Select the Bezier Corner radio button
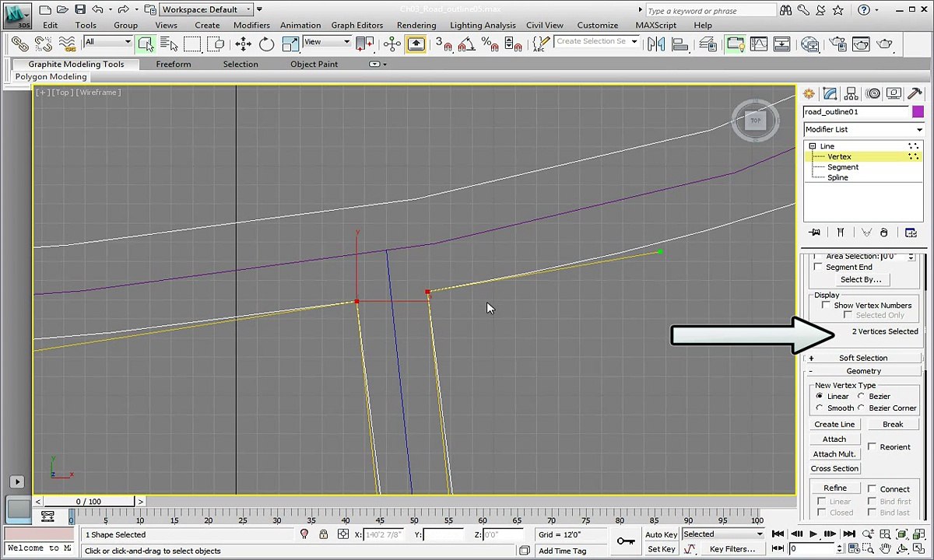The height and width of the screenshot is (560, 934). click(861, 408)
